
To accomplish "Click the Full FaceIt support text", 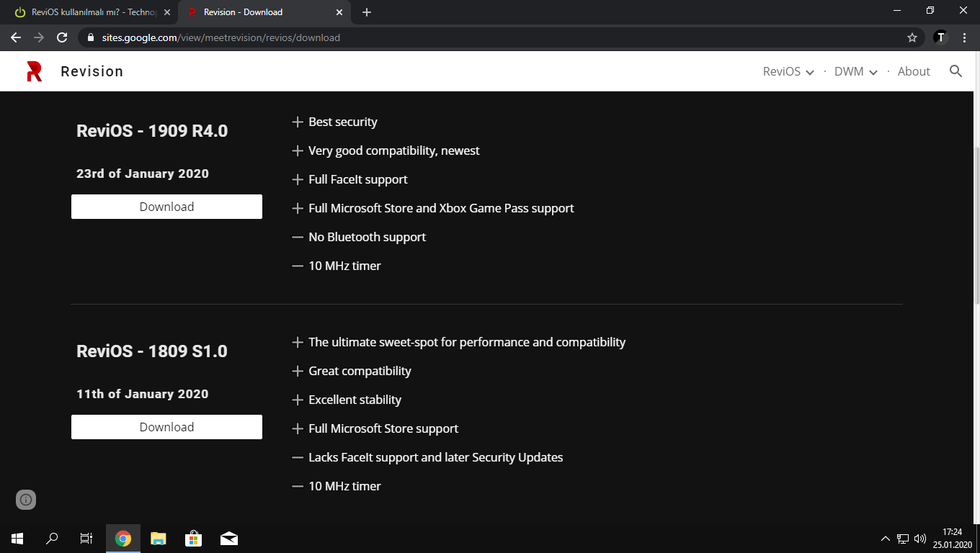I will pyautogui.click(x=358, y=180).
